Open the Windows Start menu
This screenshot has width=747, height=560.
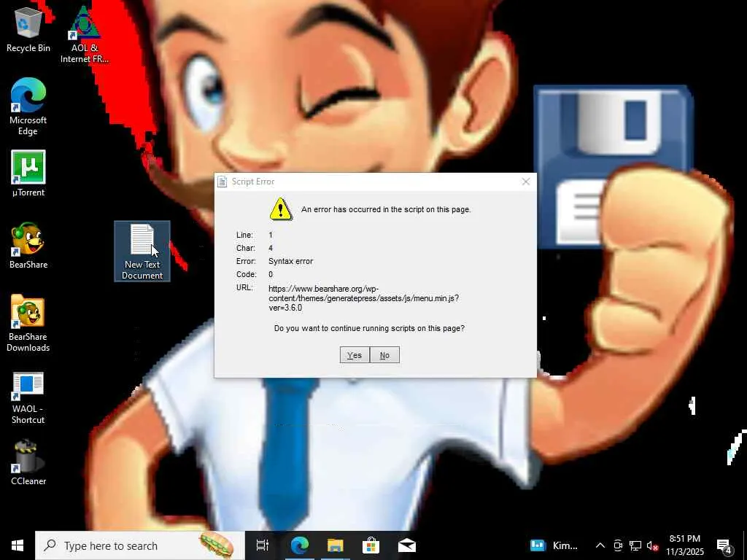pos(18,545)
